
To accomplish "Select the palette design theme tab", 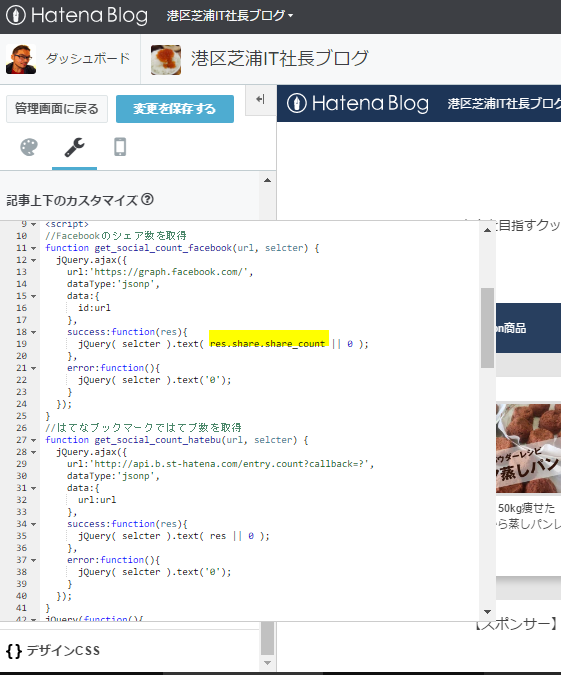I will [29, 148].
